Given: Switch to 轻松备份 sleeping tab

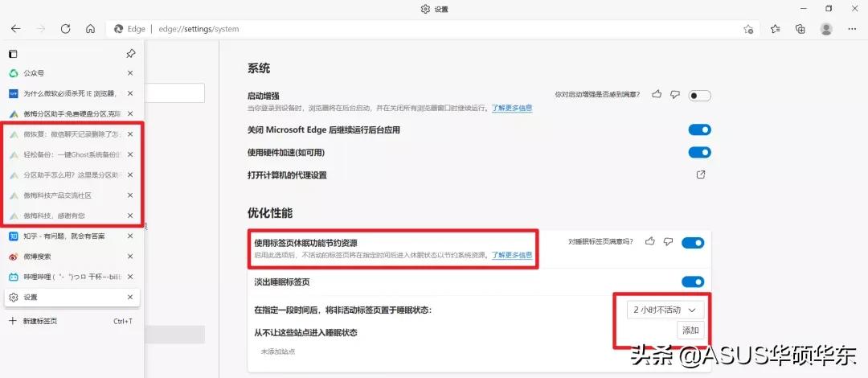Looking at the screenshot, I should coord(72,154).
